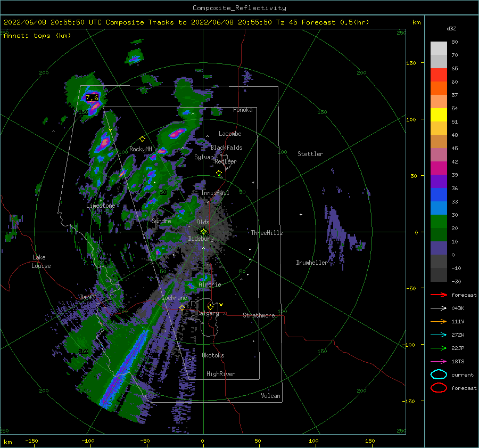The width and height of the screenshot is (479, 448).
Task: Click the white plus marker east of ThreeHills
Action: click(301, 214)
